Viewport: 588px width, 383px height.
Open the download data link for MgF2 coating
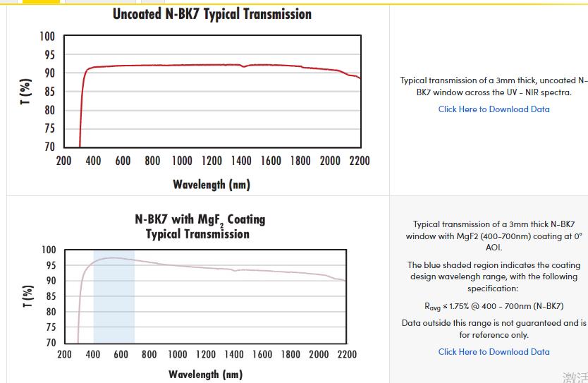pos(494,352)
